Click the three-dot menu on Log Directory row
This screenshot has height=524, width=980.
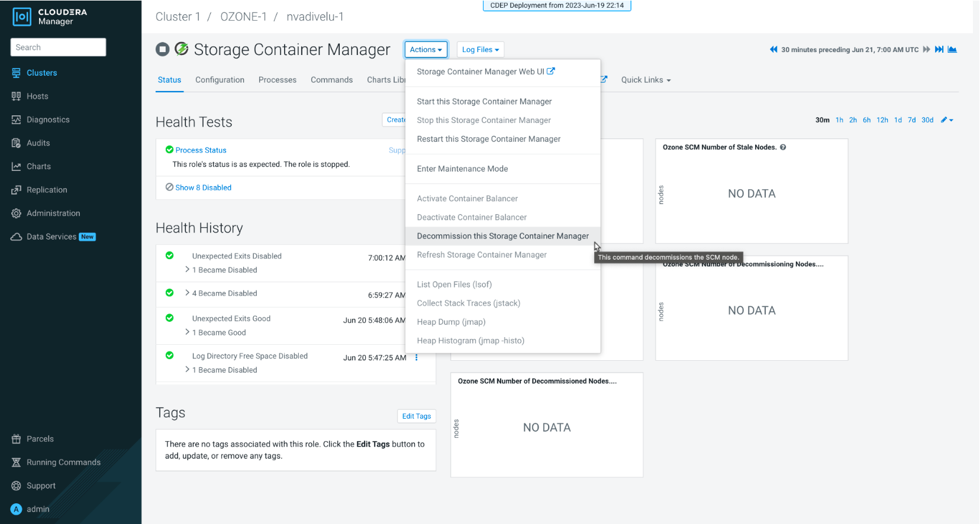pyautogui.click(x=417, y=357)
